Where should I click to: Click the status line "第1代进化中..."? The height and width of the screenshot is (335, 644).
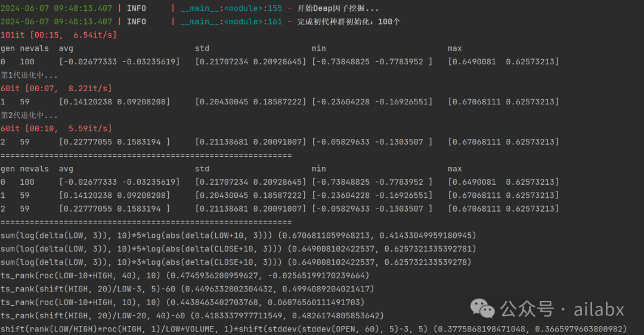click(x=29, y=75)
